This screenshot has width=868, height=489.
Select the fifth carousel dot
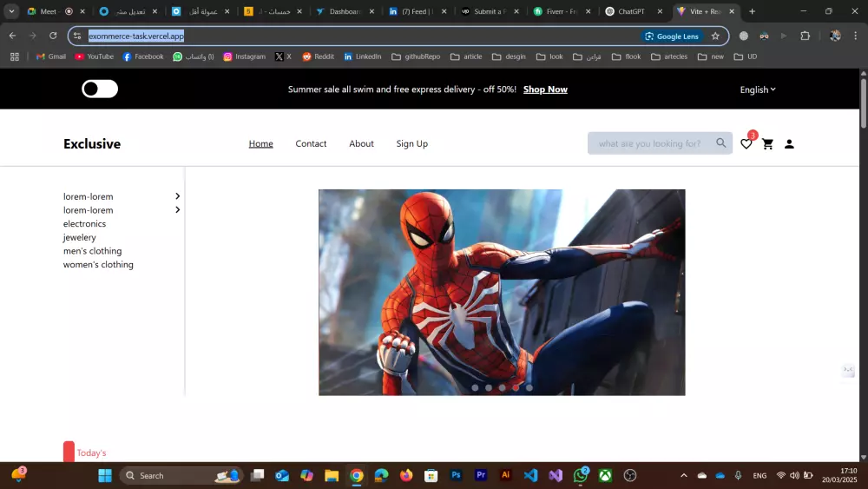[529, 387]
